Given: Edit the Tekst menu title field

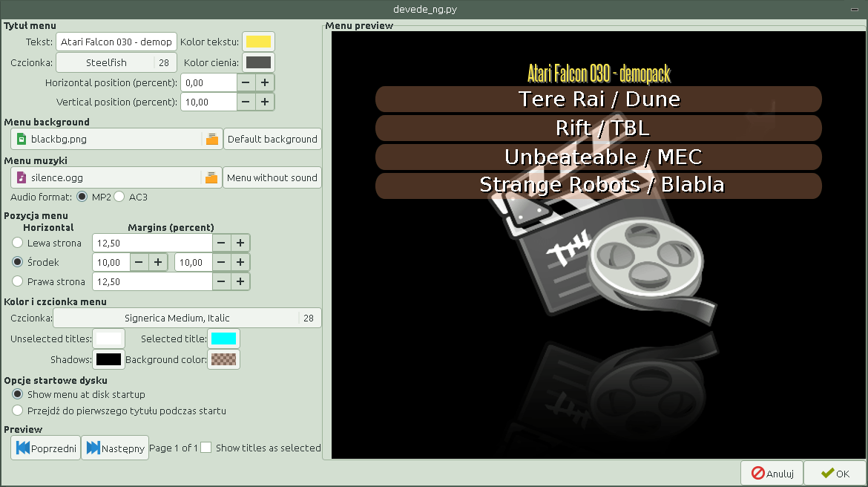Looking at the screenshot, I should pyautogui.click(x=116, y=42).
